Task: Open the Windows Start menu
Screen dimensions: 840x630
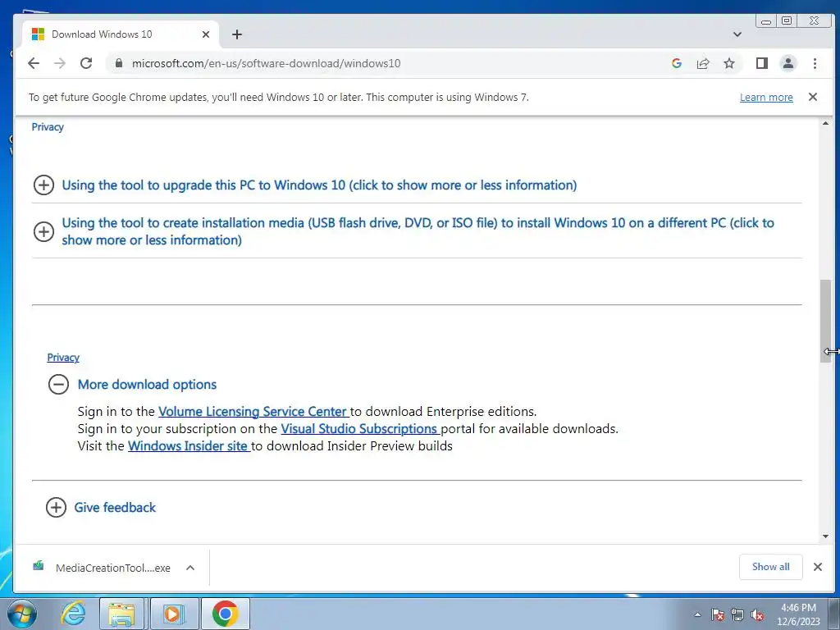Action: (x=22, y=614)
